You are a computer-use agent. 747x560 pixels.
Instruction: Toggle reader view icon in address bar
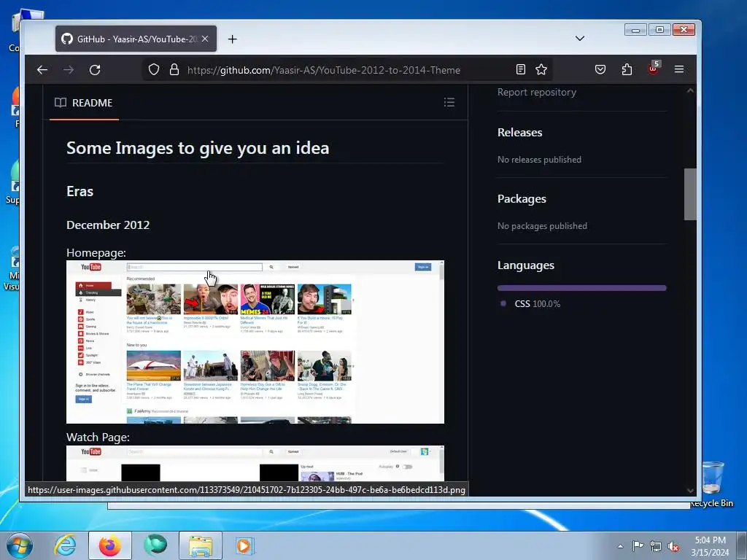[521, 70]
